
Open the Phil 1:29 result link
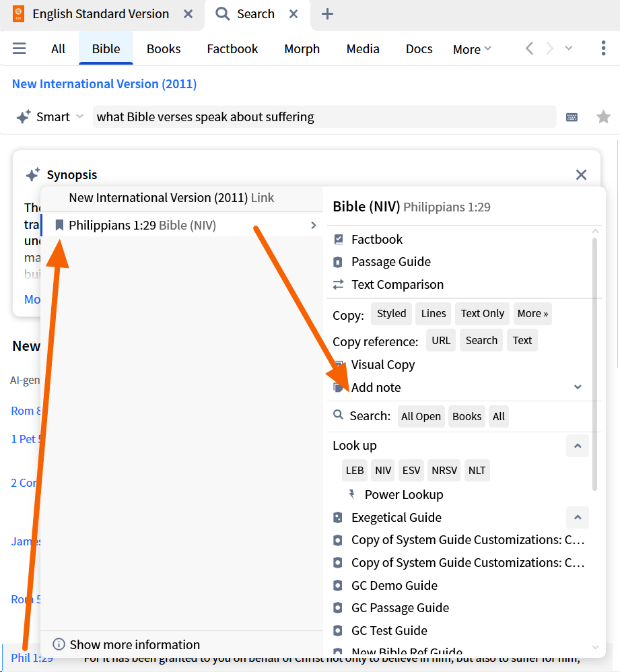click(32, 658)
